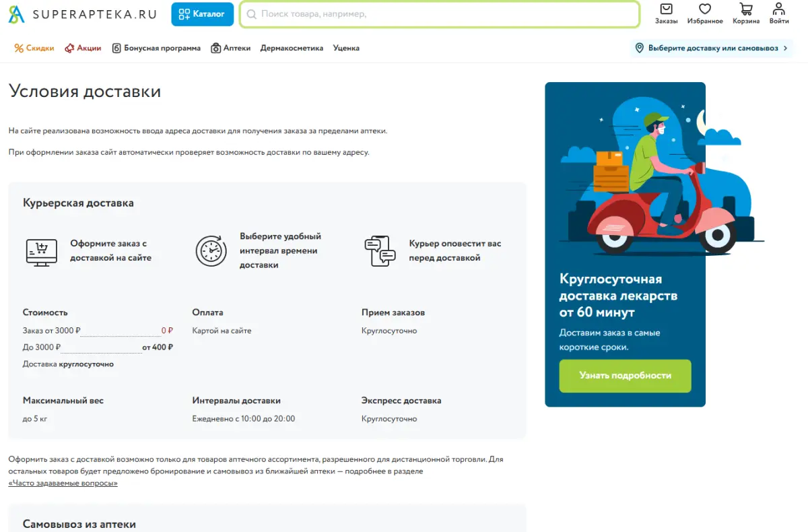808x532 pixels.
Task: Click the Прием заказов label
Action: click(x=393, y=312)
